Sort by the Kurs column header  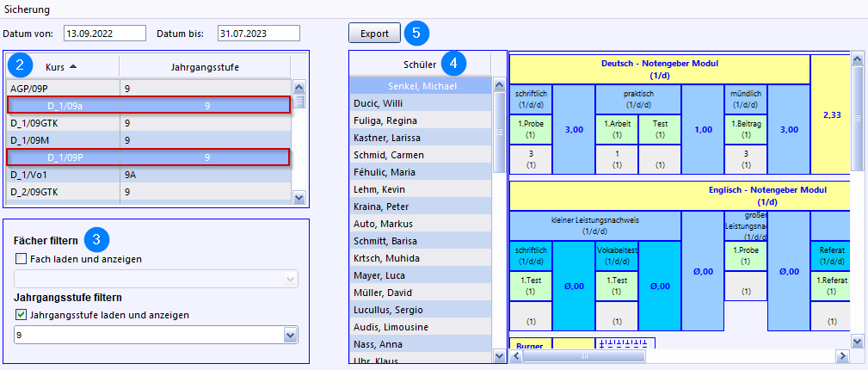pos(61,67)
